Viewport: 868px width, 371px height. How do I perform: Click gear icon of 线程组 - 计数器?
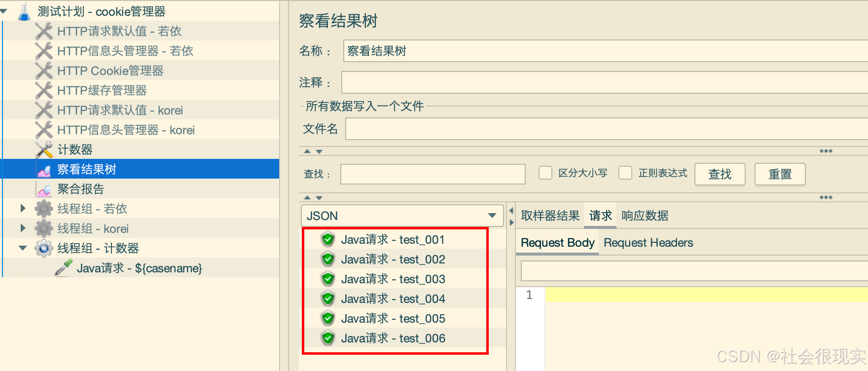(44, 248)
